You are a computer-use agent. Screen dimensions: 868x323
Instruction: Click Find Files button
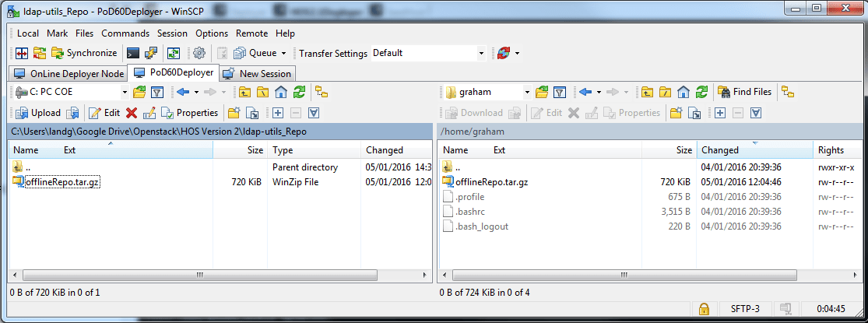click(744, 92)
